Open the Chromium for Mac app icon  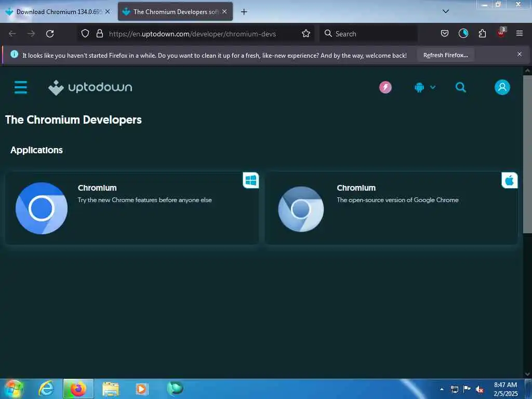[x=301, y=209]
